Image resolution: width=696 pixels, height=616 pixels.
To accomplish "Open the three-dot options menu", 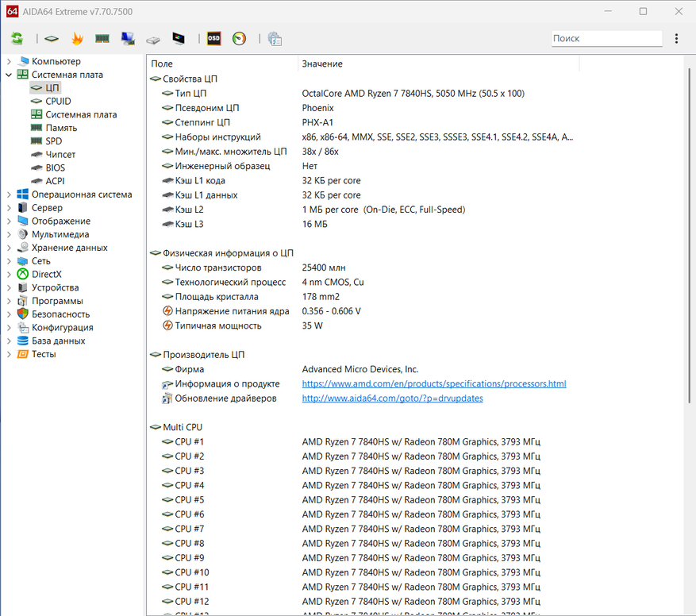I will tap(676, 38).
